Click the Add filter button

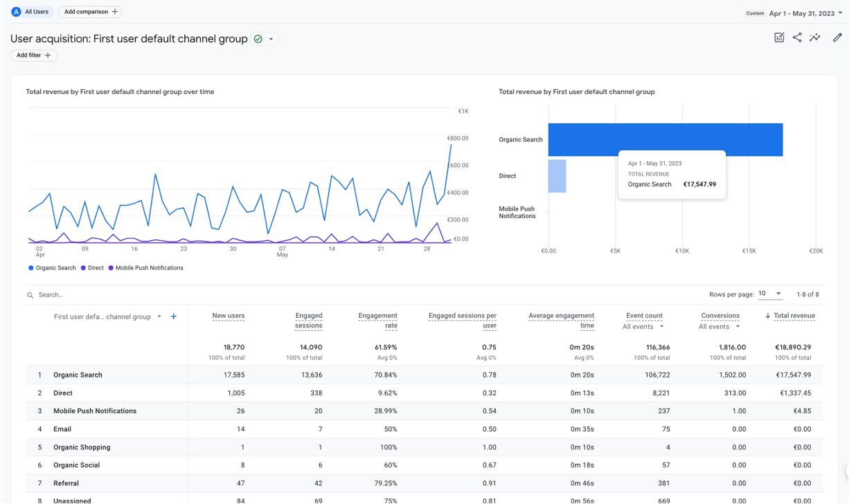[x=33, y=55]
